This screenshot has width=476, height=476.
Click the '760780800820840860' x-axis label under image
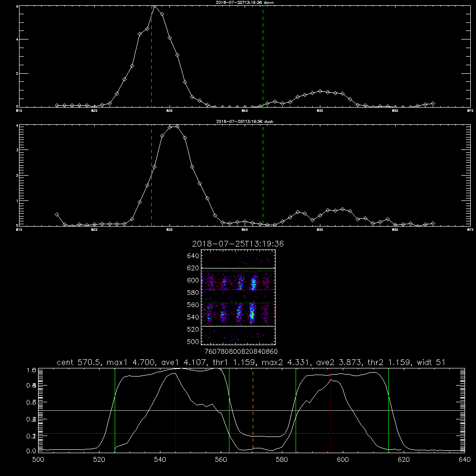pyautogui.click(x=241, y=352)
